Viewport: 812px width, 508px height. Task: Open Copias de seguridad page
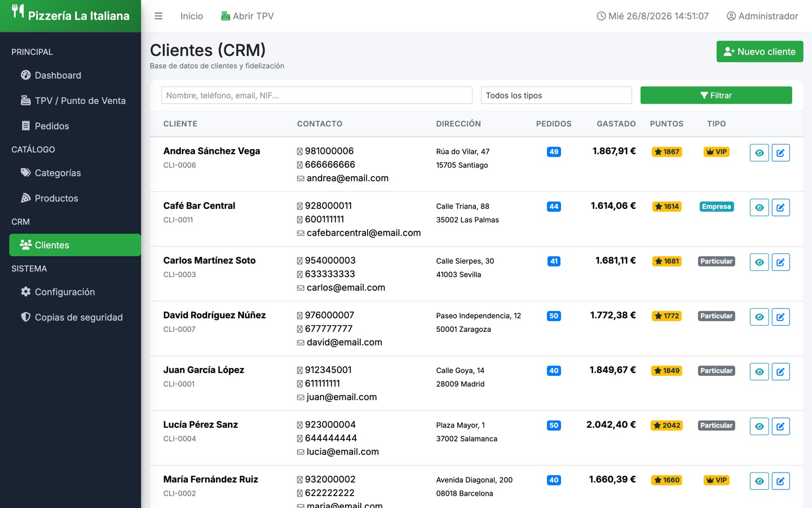(75, 317)
